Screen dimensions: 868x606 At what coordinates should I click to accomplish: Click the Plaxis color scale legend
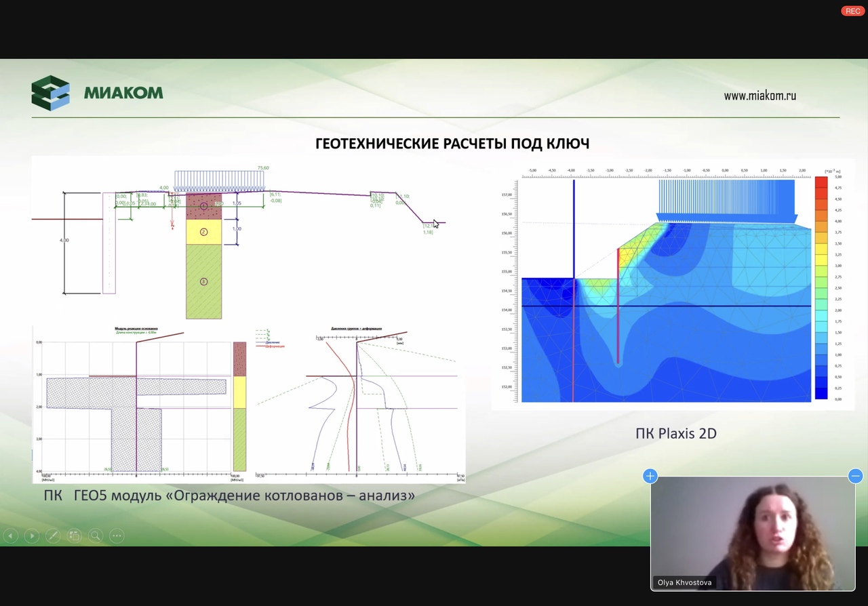pyautogui.click(x=821, y=288)
